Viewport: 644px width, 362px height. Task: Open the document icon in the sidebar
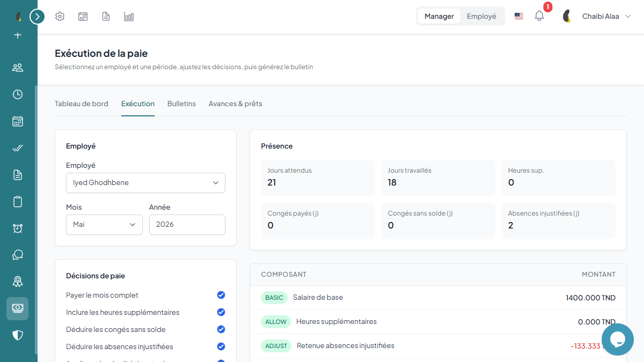pyautogui.click(x=18, y=175)
